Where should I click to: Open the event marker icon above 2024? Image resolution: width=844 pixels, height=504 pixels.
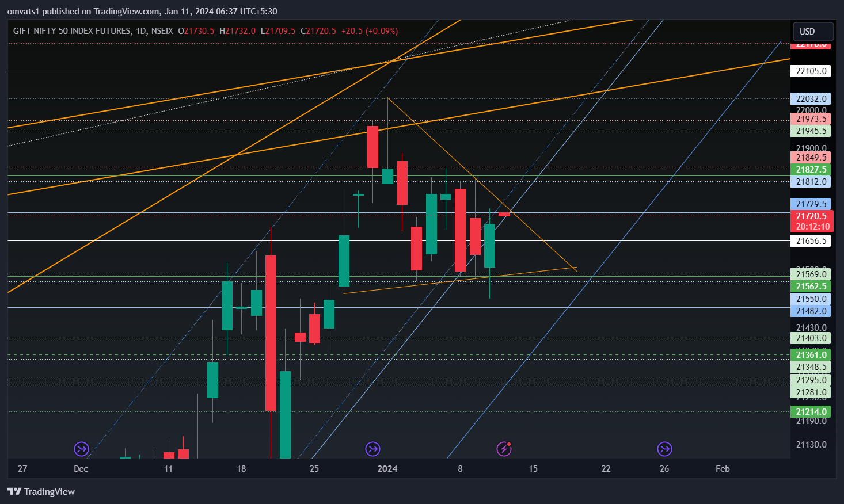click(373, 449)
